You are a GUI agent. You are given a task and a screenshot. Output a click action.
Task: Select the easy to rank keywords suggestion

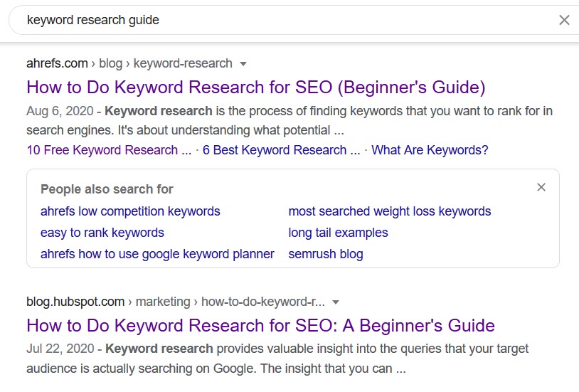[x=102, y=233]
